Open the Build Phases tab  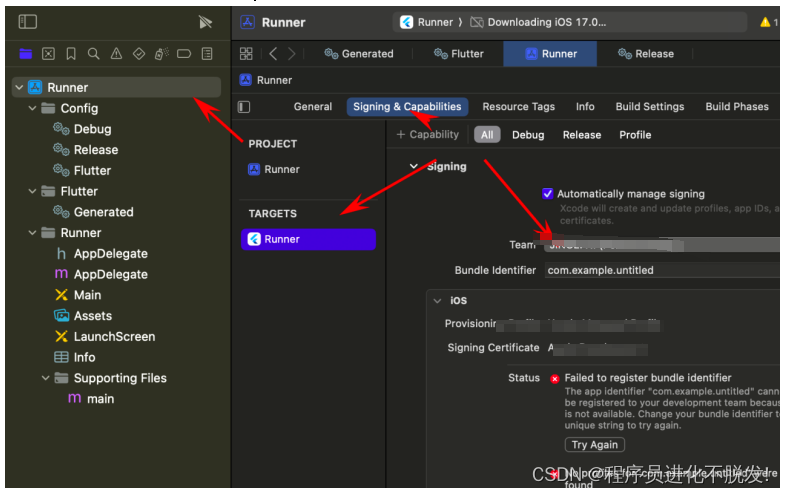[737, 107]
